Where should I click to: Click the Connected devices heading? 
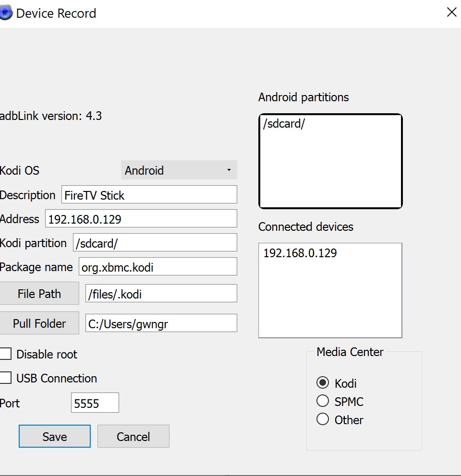[x=306, y=227]
